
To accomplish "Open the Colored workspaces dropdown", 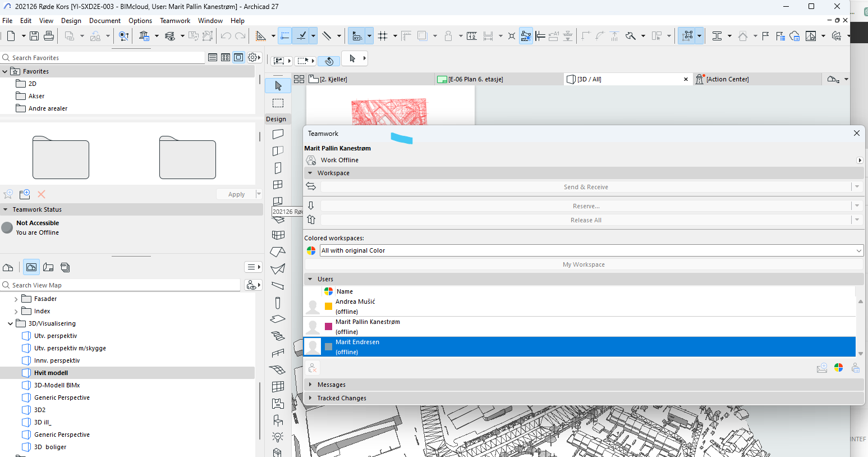I will click(x=591, y=250).
